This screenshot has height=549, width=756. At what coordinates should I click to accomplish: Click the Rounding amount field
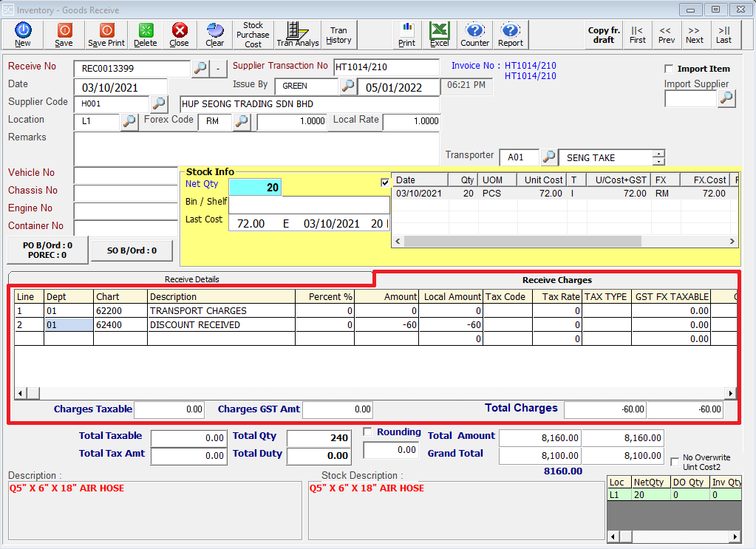391,450
